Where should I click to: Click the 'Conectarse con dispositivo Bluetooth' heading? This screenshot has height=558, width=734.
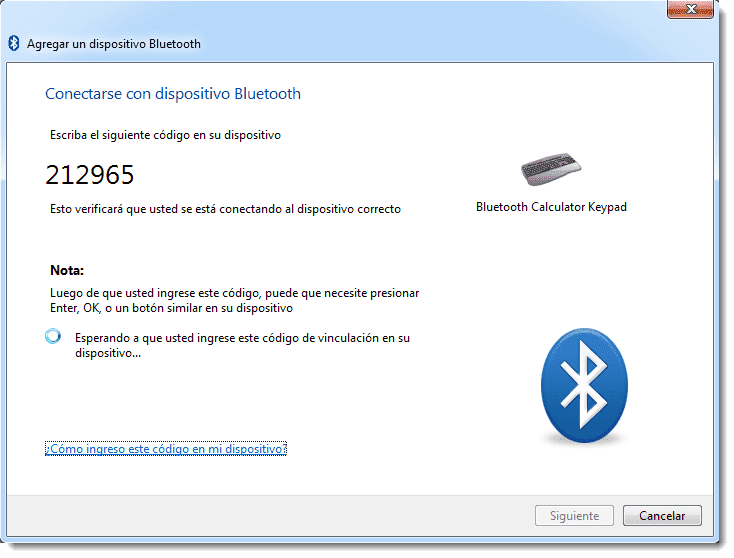click(173, 94)
